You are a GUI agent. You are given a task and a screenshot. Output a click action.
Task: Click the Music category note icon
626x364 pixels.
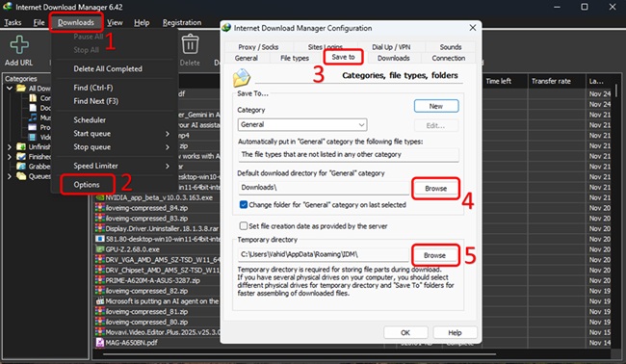pyautogui.click(x=33, y=117)
